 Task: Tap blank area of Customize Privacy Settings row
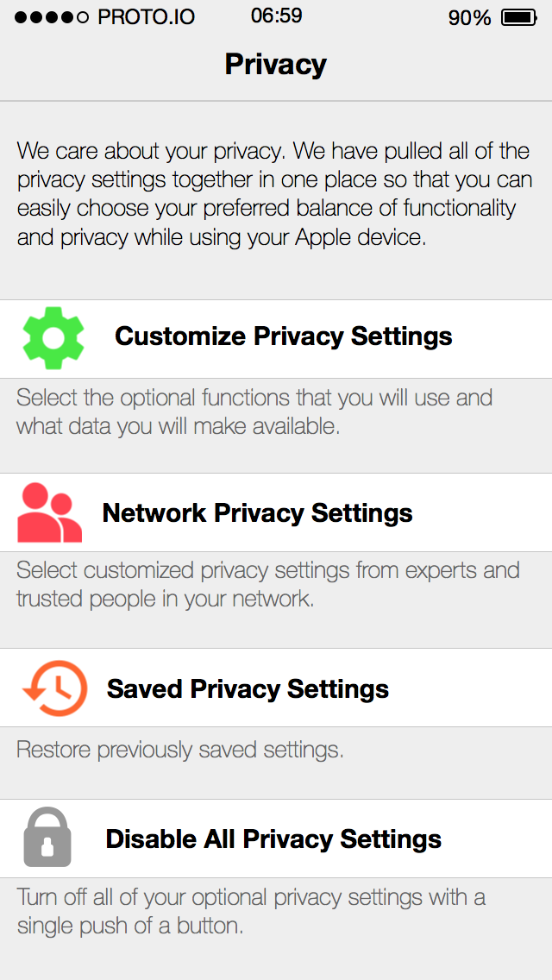[500, 339]
